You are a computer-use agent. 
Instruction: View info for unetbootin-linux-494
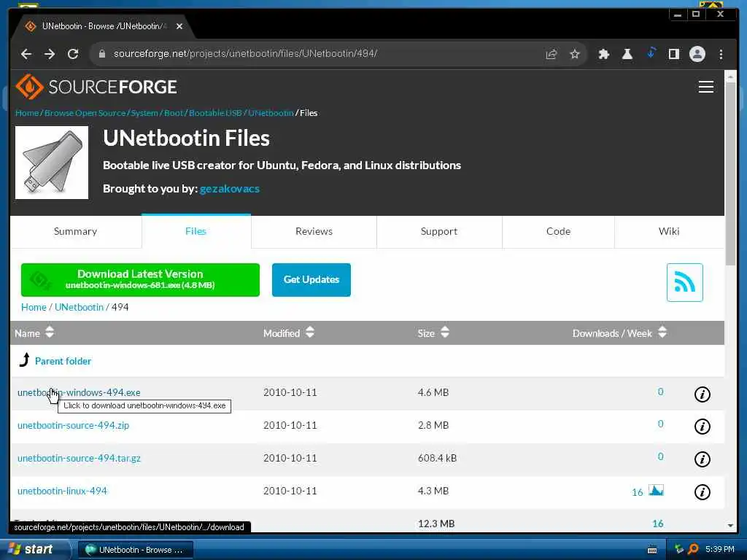pyautogui.click(x=702, y=492)
